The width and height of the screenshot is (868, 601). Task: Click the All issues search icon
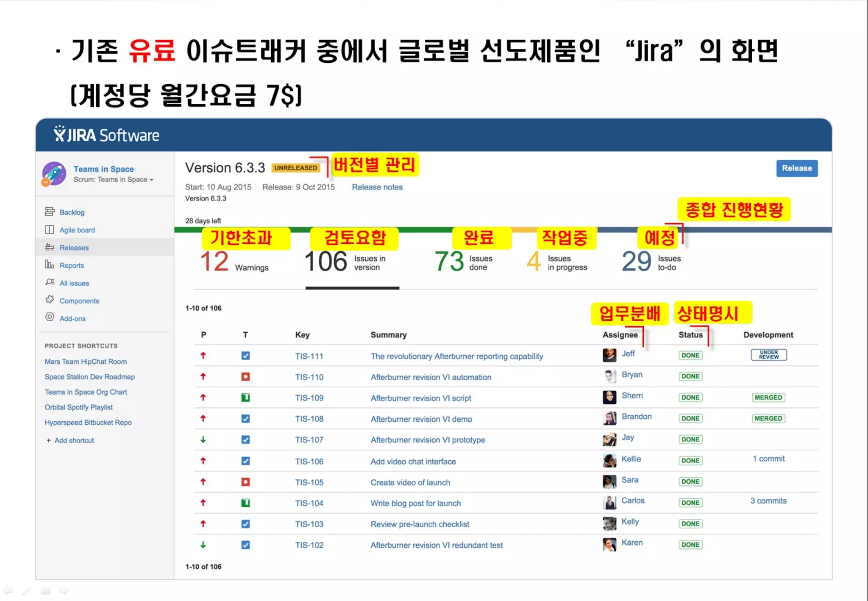[x=50, y=282]
